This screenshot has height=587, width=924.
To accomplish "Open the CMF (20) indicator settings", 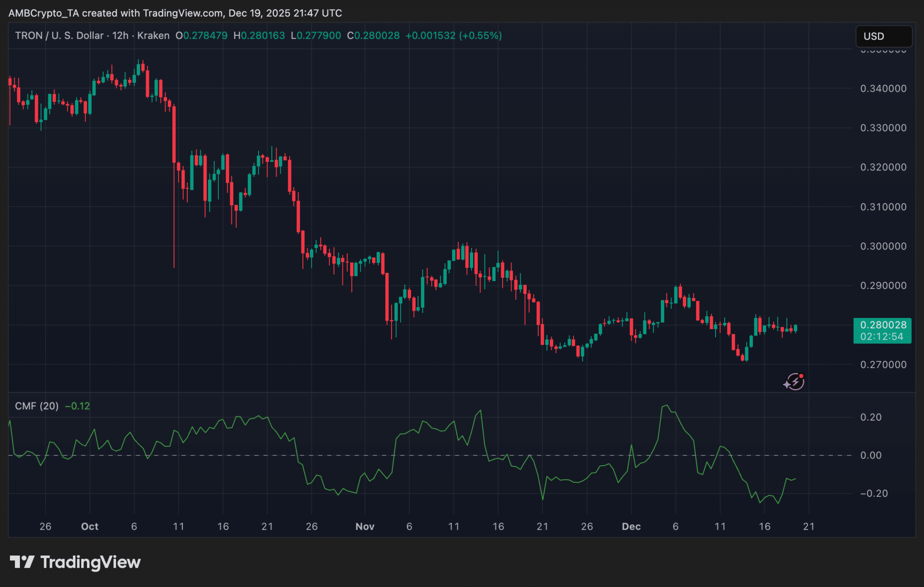I will coord(36,406).
